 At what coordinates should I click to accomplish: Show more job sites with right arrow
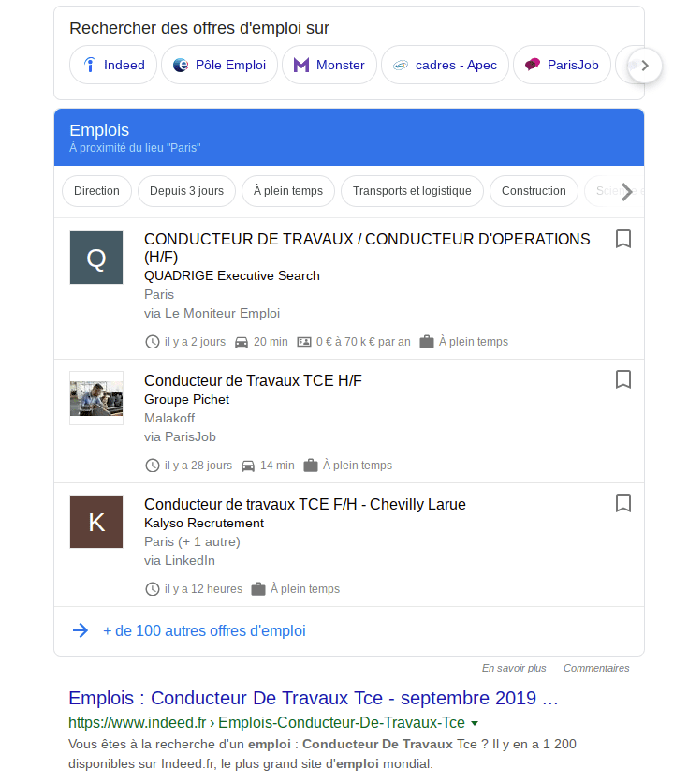point(645,66)
